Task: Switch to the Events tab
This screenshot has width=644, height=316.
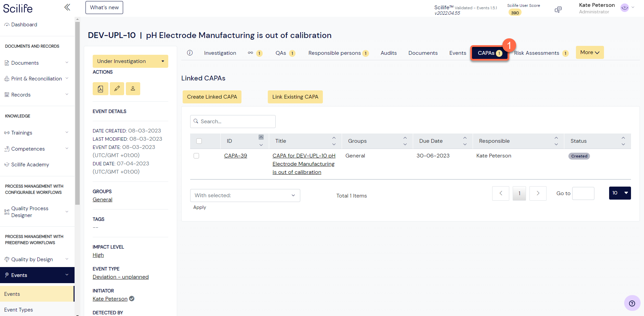Action: tap(458, 53)
